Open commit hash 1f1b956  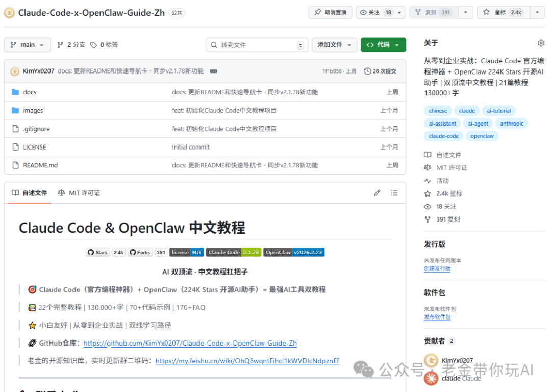pyautogui.click(x=332, y=71)
